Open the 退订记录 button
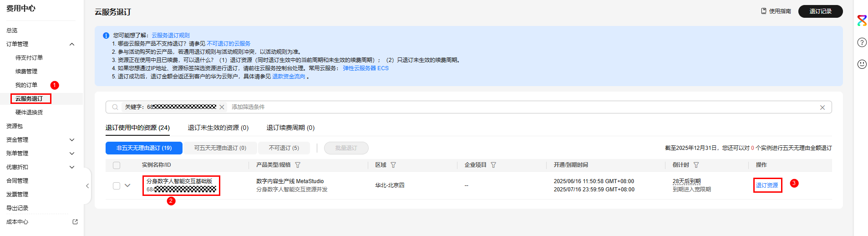This screenshot has width=868, height=236. pos(820,11)
